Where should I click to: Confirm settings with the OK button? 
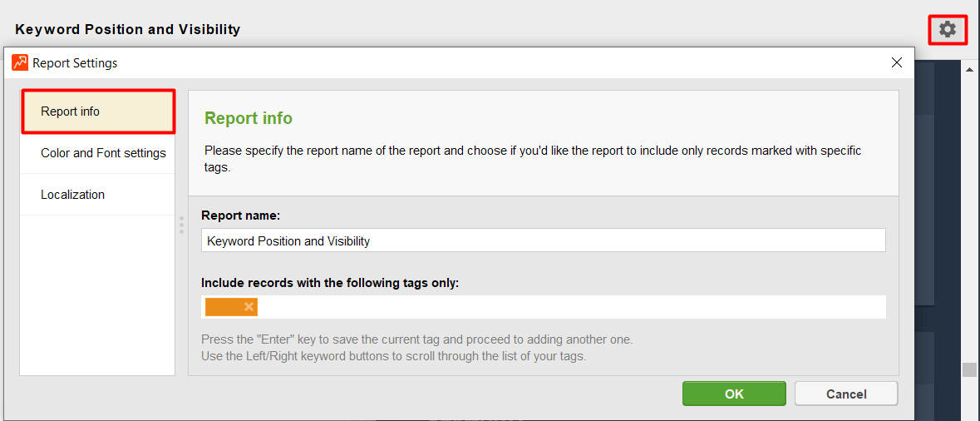(734, 394)
